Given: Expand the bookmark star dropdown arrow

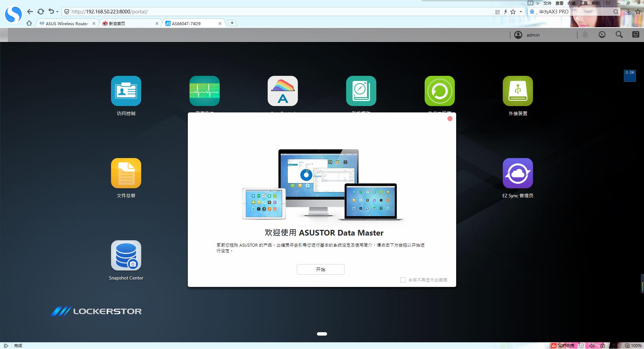Looking at the screenshot, I should tap(521, 12).
